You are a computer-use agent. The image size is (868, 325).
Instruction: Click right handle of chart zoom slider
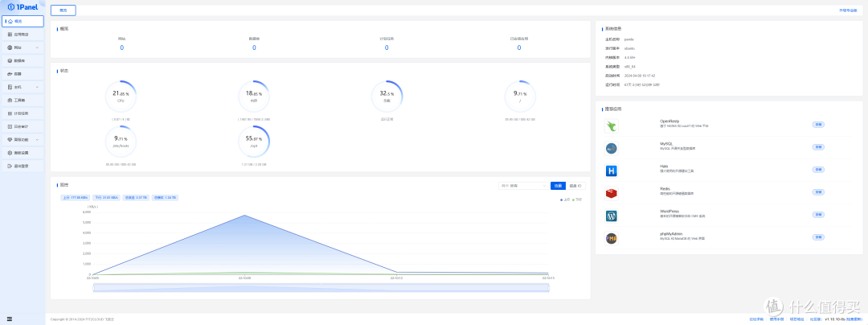click(x=549, y=287)
